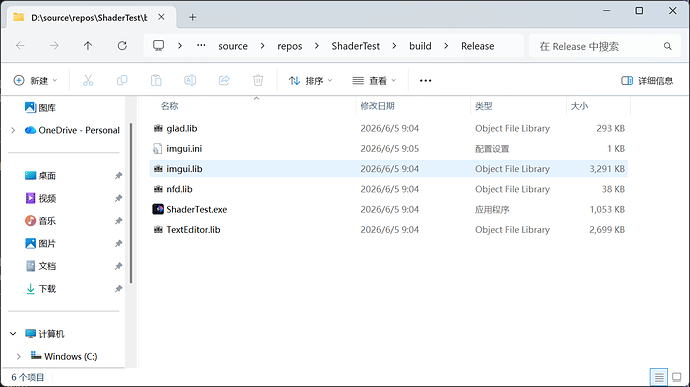This screenshot has width=690, height=387.
Task: Click the Delete trash icon
Action: 258,81
